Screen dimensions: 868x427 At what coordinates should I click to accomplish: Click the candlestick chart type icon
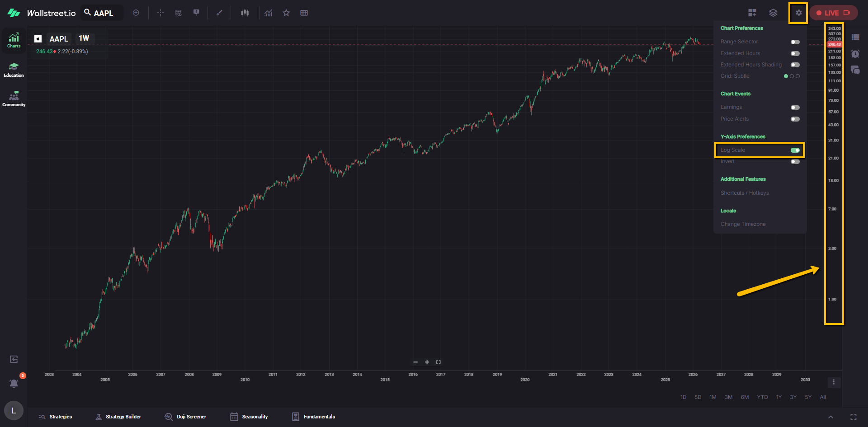[245, 13]
